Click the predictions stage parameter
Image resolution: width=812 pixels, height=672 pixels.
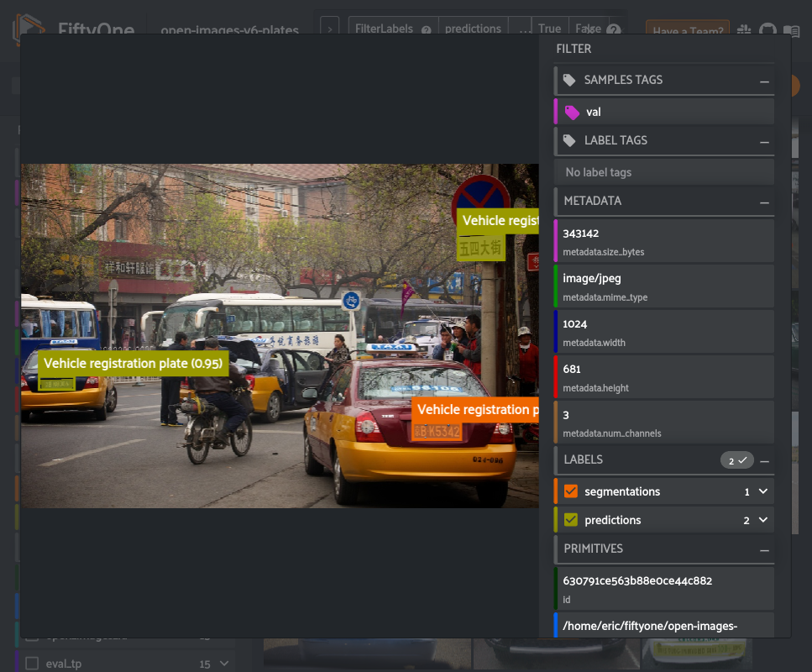click(x=473, y=29)
